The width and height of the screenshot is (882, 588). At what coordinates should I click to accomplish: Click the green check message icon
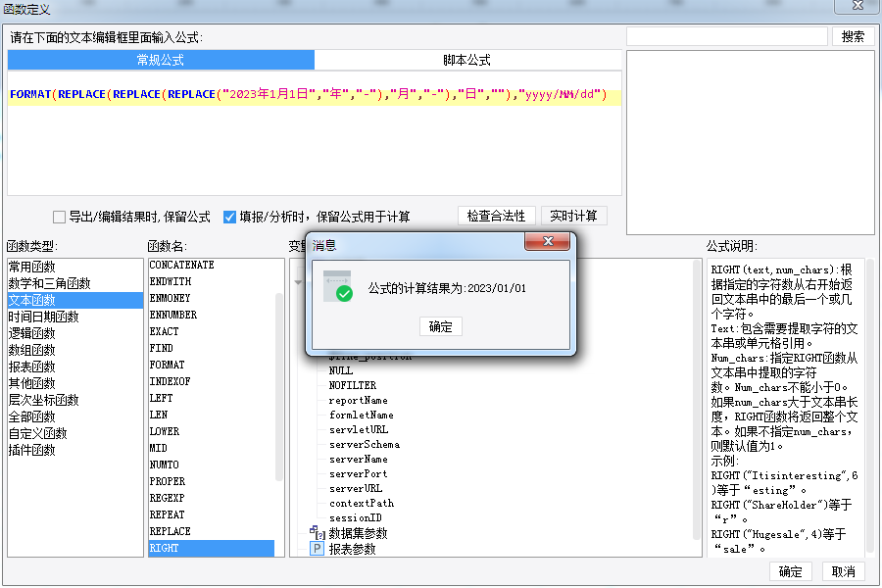[338, 286]
